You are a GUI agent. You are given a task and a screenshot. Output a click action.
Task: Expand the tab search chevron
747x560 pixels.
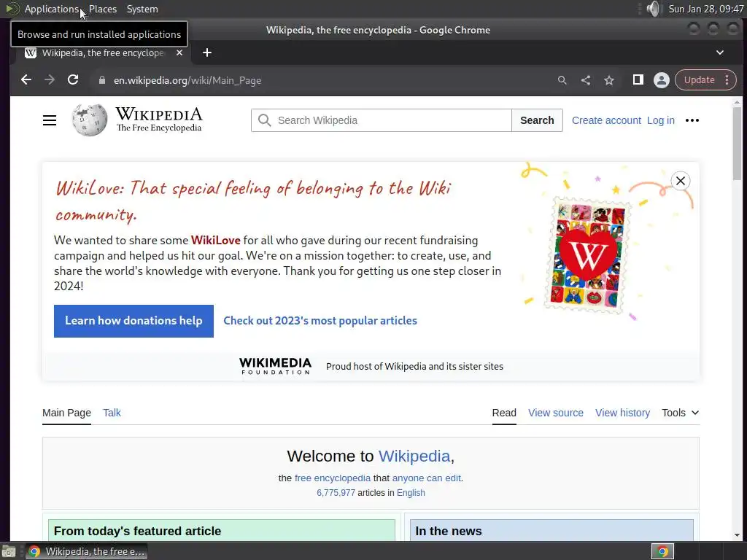(720, 52)
